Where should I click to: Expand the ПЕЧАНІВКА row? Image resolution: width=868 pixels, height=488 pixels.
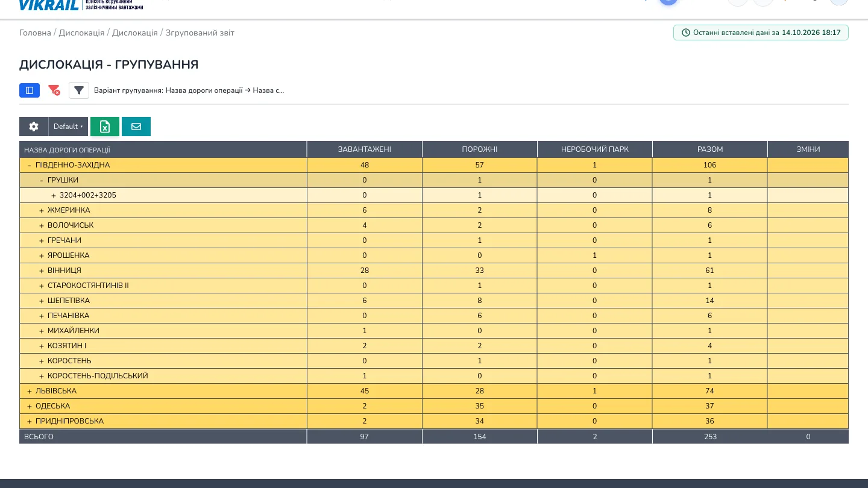click(42, 316)
